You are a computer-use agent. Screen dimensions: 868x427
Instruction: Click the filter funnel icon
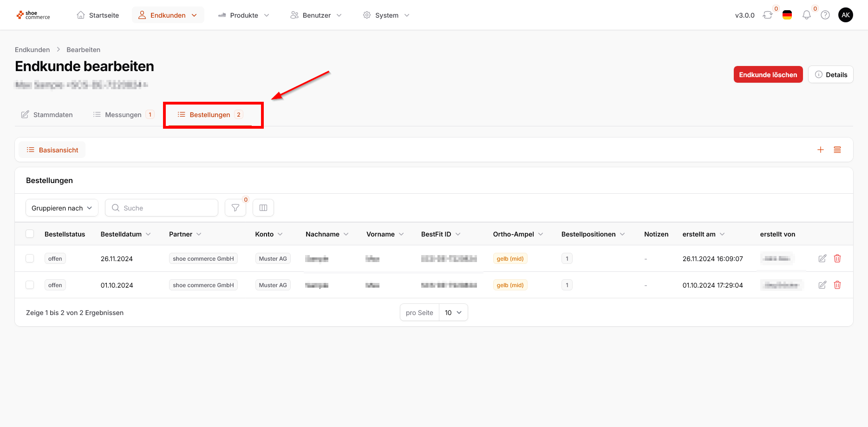coord(235,208)
